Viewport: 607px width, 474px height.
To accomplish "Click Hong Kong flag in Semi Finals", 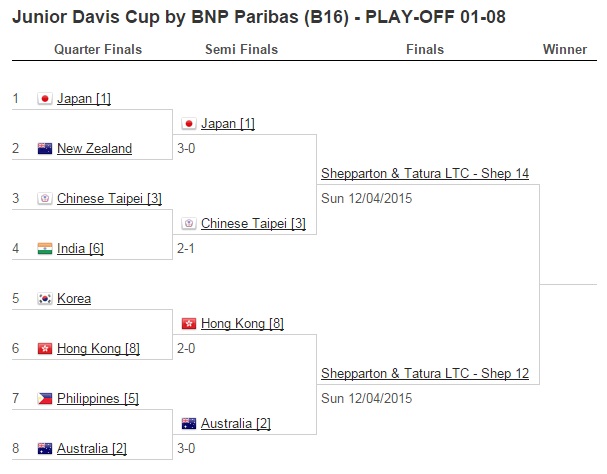I will [189, 323].
